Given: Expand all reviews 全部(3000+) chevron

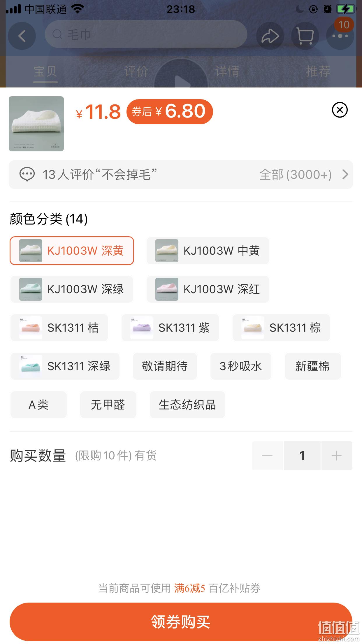Looking at the screenshot, I should pyautogui.click(x=345, y=174).
